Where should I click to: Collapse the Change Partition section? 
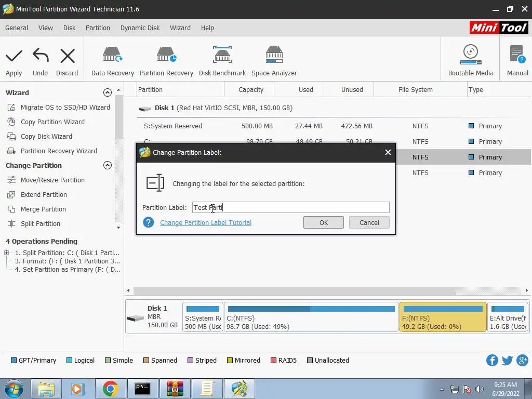[x=107, y=165]
